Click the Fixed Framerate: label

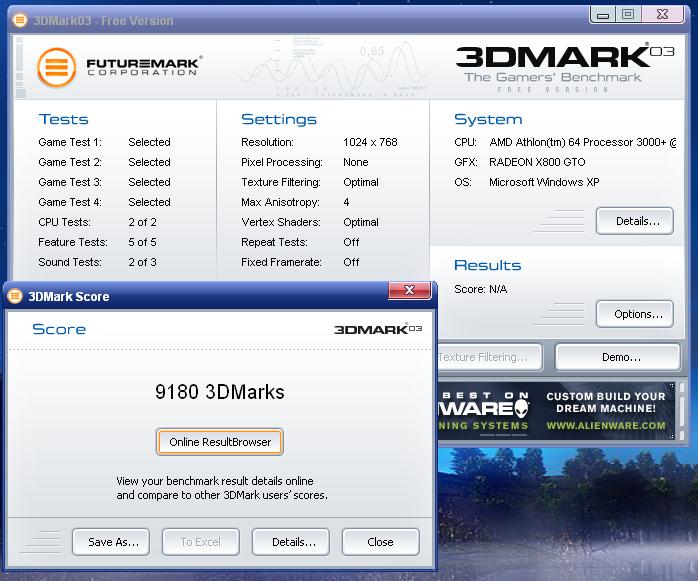(x=281, y=262)
